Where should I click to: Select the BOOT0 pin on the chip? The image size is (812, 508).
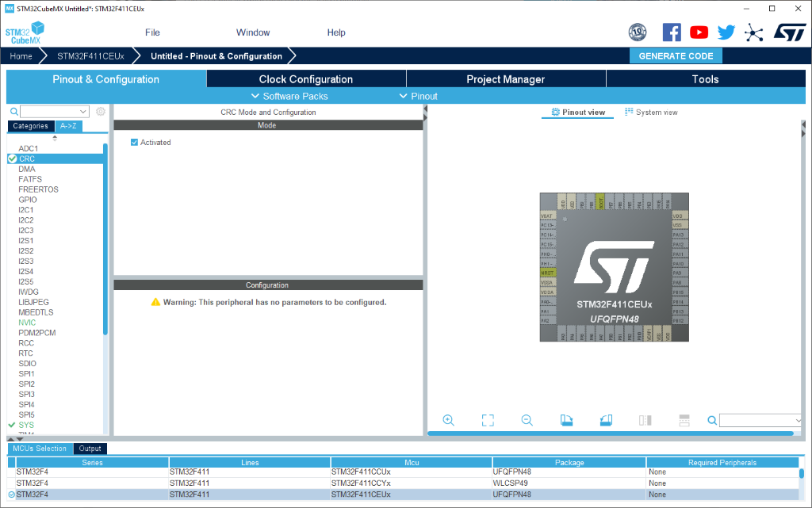pyautogui.click(x=601, y=201)
